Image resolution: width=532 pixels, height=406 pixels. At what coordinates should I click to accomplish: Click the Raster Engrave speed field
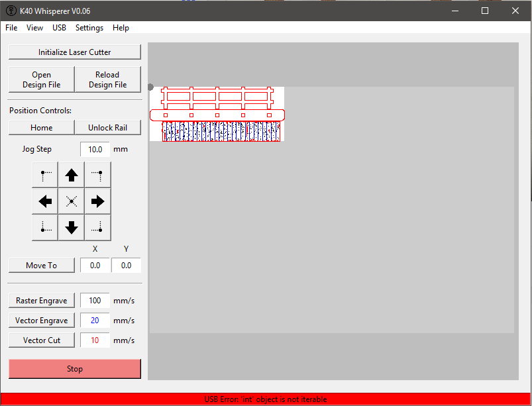click(x=95, y=301)
